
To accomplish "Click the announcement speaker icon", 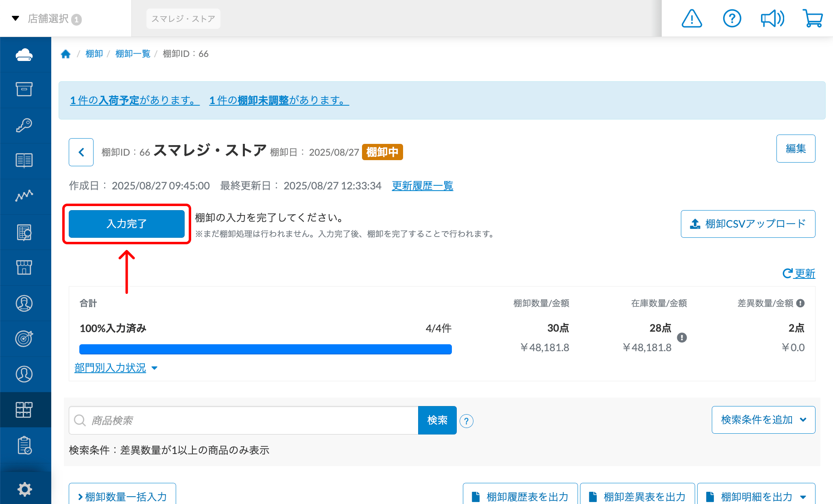I will (x=772, y=18).
